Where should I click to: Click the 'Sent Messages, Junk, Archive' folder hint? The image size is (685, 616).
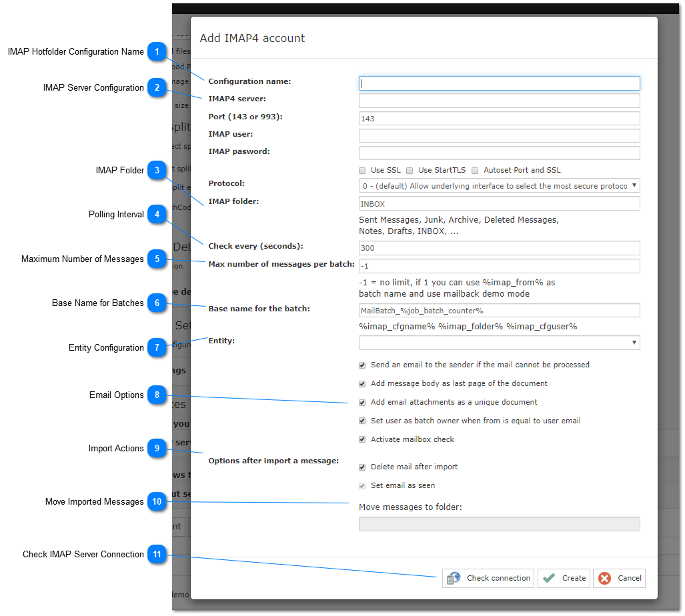pos(459,226)
